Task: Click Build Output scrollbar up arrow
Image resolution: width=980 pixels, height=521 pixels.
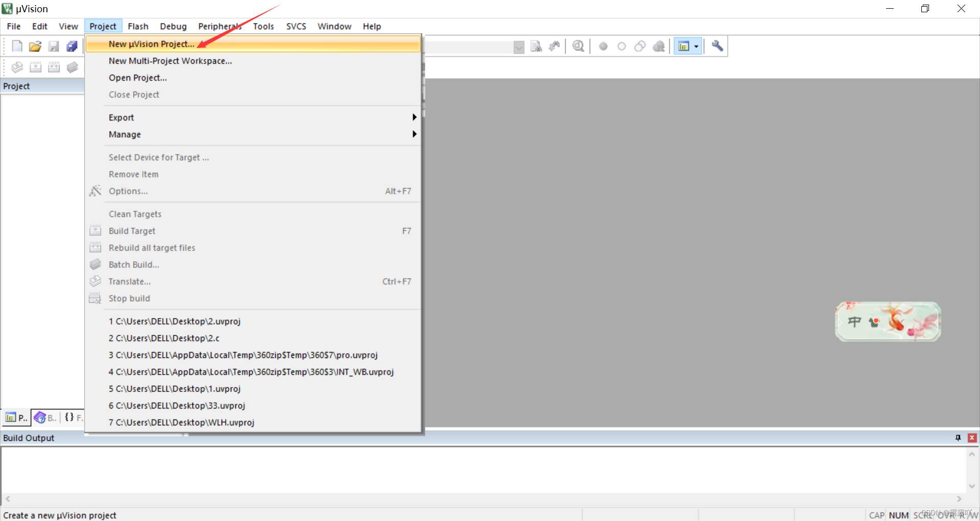Action: coord(972,454)
